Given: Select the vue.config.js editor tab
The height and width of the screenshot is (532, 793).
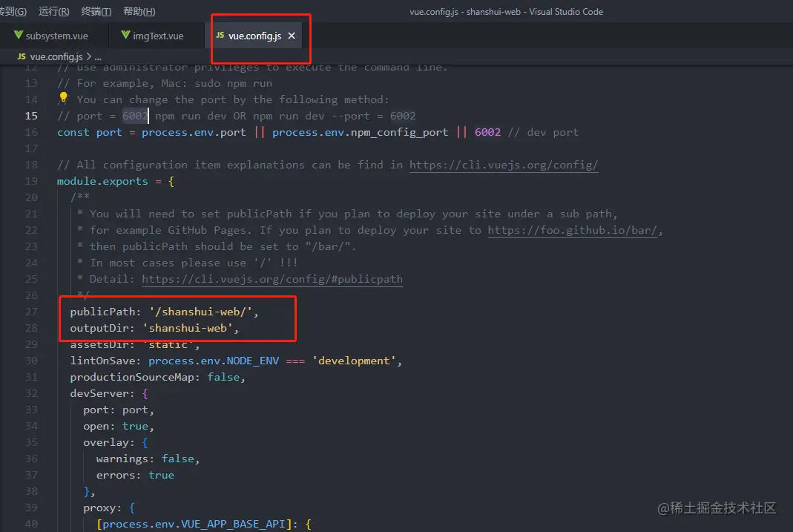Looking at the screenshot, I should click(x=255, y=36).
